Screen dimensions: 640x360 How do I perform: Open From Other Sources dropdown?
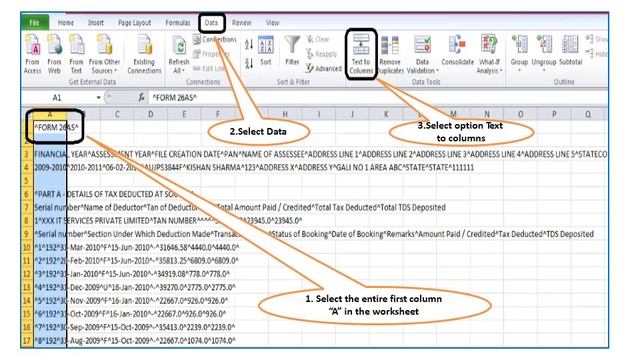(104, 54)
